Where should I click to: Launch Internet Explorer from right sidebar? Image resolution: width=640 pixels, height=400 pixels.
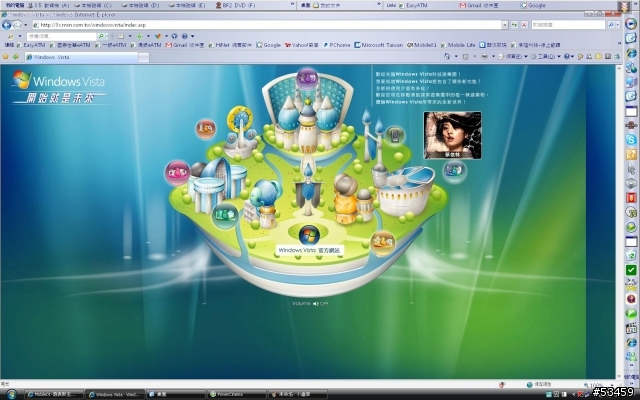pyautogui.click(x=631, y=53)
